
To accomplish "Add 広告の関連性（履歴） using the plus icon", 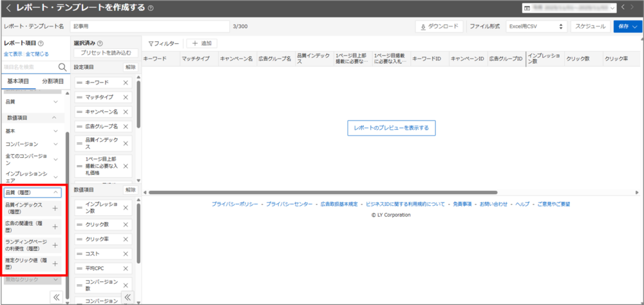I will tap(55, 226).
